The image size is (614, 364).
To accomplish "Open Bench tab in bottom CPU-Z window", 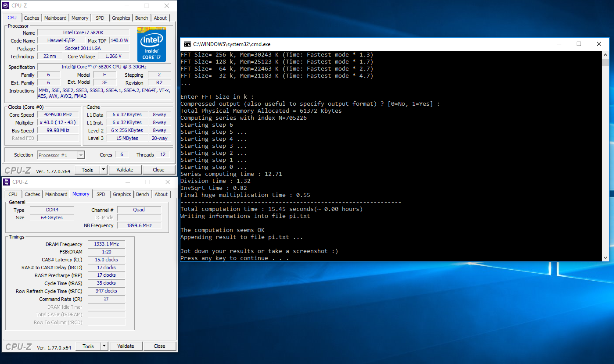I will [143, 194].
